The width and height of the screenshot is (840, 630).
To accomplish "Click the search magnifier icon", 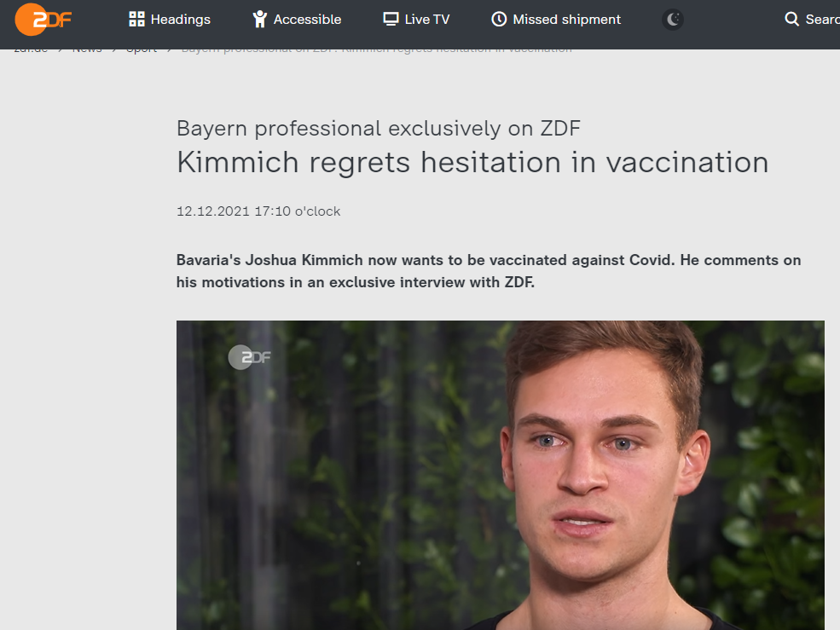I will coord(792,19).
